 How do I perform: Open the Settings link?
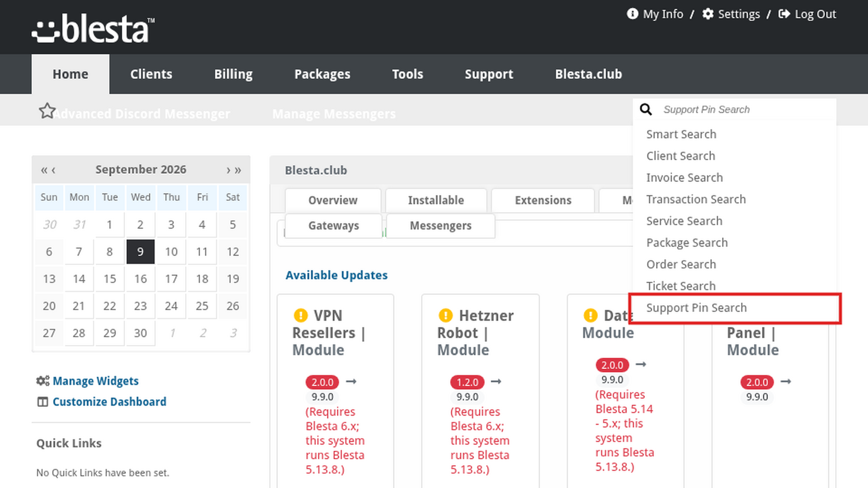click(739, 14)
